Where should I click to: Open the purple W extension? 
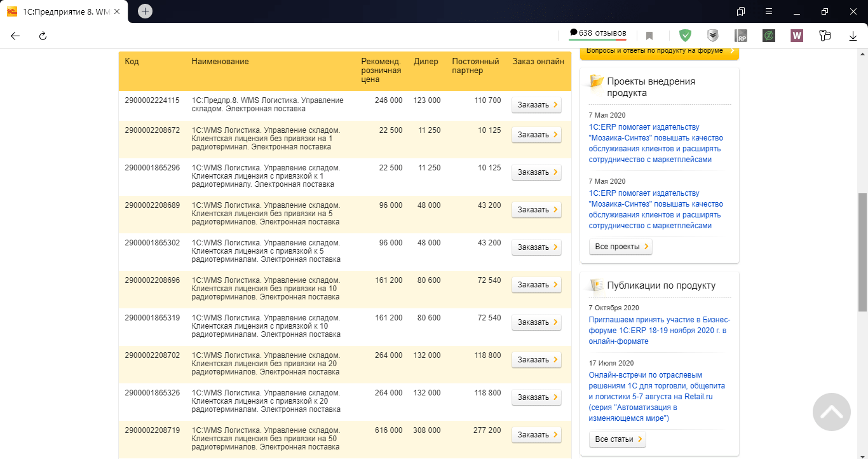(797, 36)
